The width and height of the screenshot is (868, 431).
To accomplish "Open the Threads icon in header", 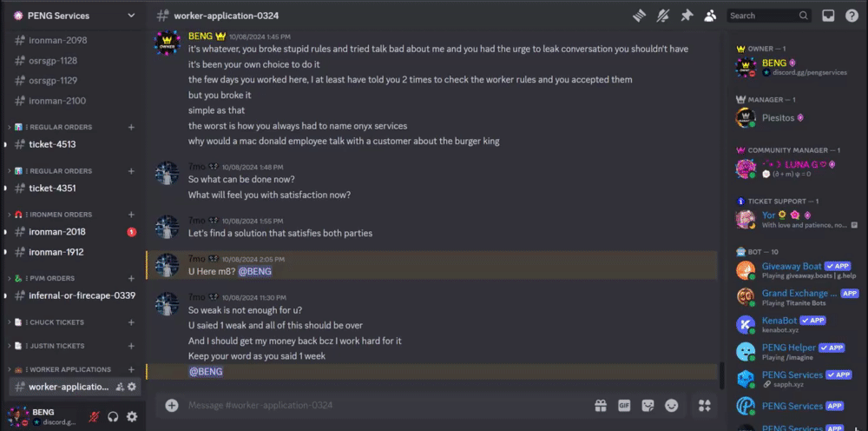I will 640,15.
